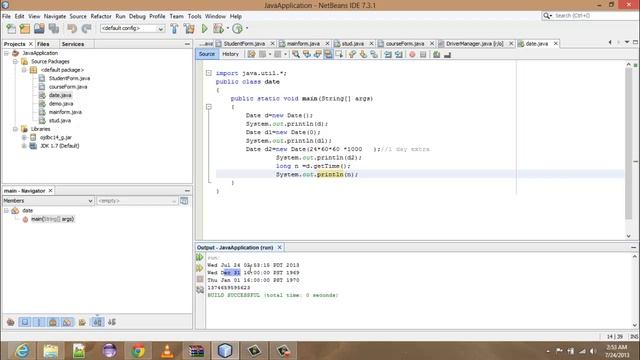The width and height of the screenshot is (640, 360).
Task: Switch to the courseForm.java tab
Action: point(405,43)
